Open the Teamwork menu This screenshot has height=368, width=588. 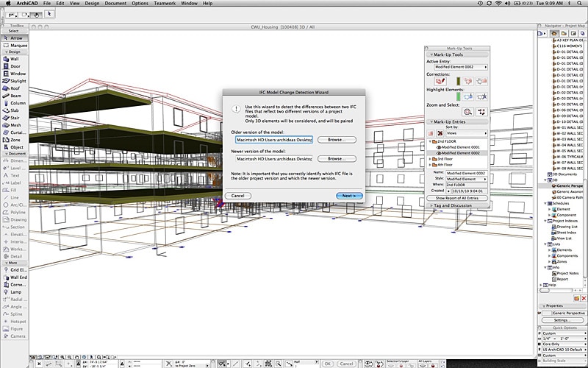click(165, 3)
